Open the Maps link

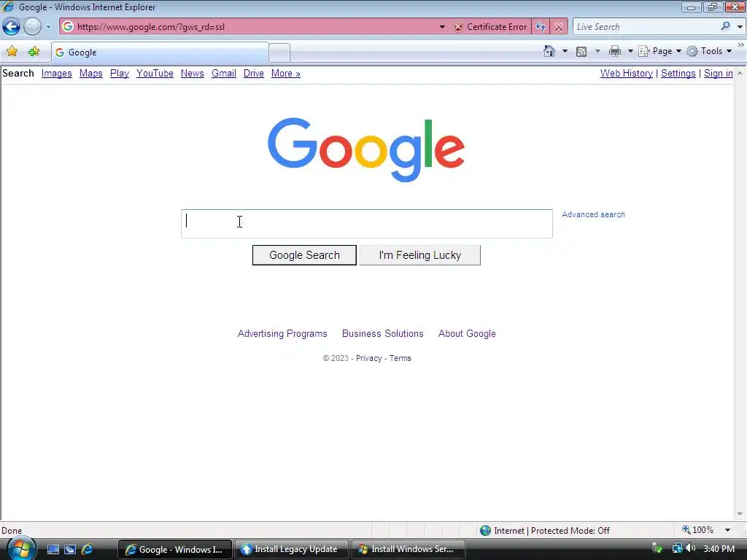(x=91, y=74)
